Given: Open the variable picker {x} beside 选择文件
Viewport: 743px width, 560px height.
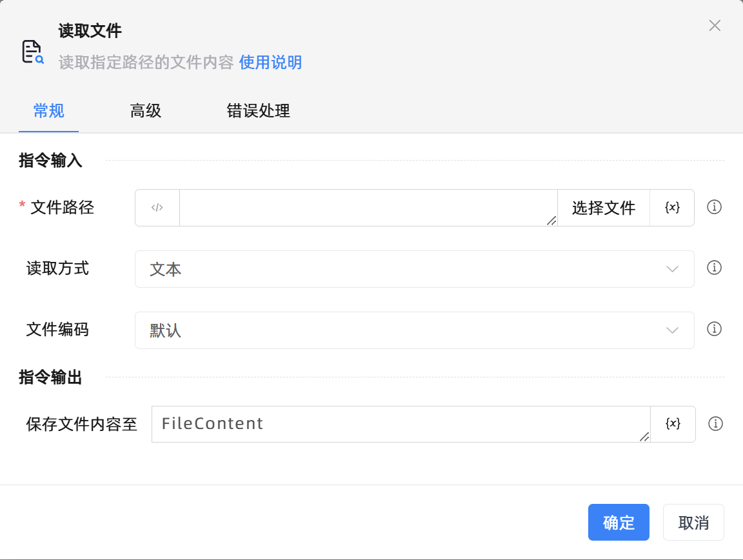Looking at the screenshot, I should 673,208.
